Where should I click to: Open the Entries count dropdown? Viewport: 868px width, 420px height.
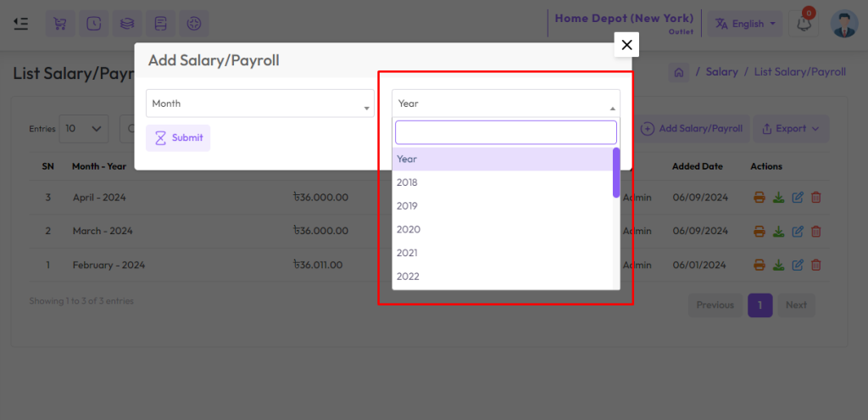84,129
